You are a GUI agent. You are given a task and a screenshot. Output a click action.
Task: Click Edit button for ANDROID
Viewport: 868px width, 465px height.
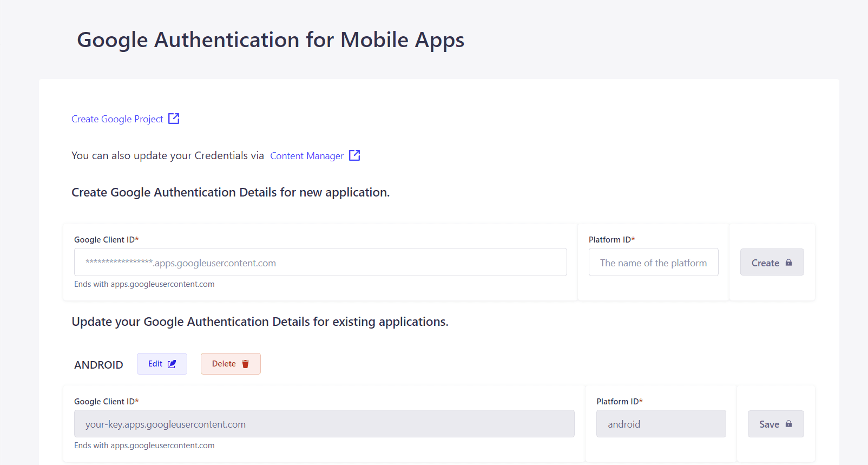tap(162, 364)
